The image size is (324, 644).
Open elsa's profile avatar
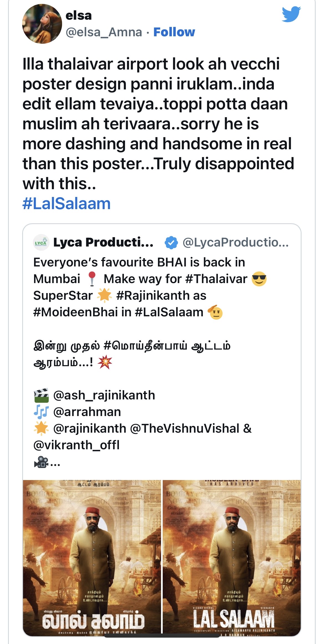pos(42,24)
